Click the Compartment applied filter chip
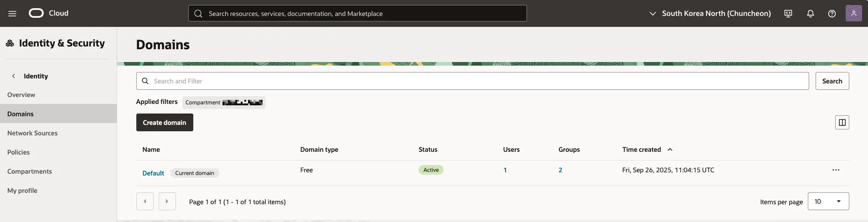The height and width of the screenshot is (222, 868). click(224, 103)
